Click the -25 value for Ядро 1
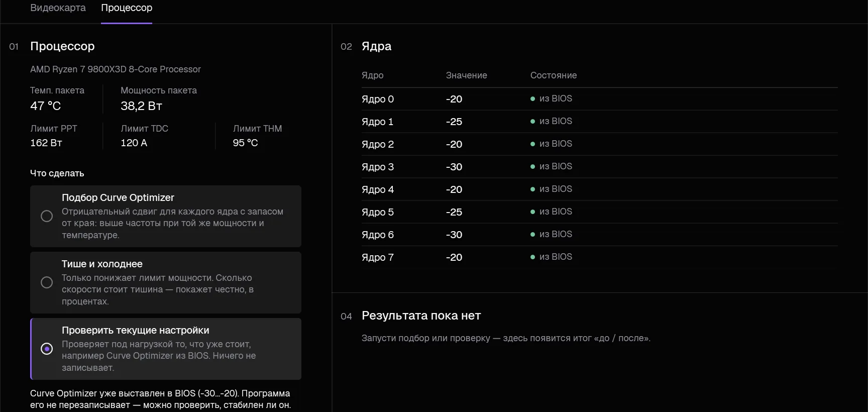The image size is (868, 412). tap(454, 122)
